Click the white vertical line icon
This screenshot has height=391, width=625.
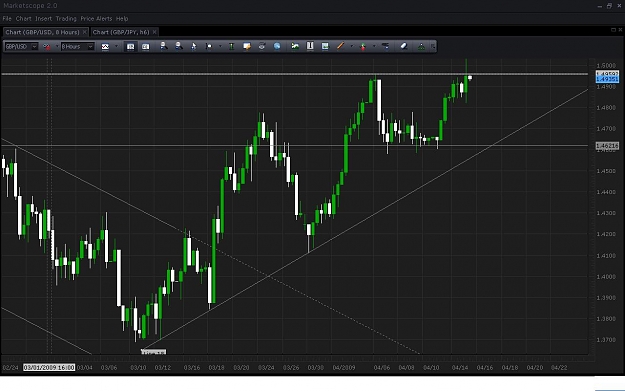(x=310, y=46)
